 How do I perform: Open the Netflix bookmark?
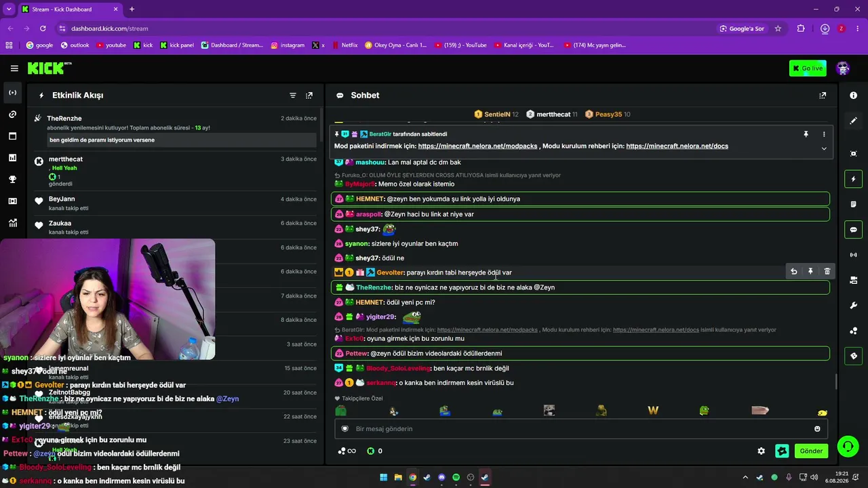[344, 45]
